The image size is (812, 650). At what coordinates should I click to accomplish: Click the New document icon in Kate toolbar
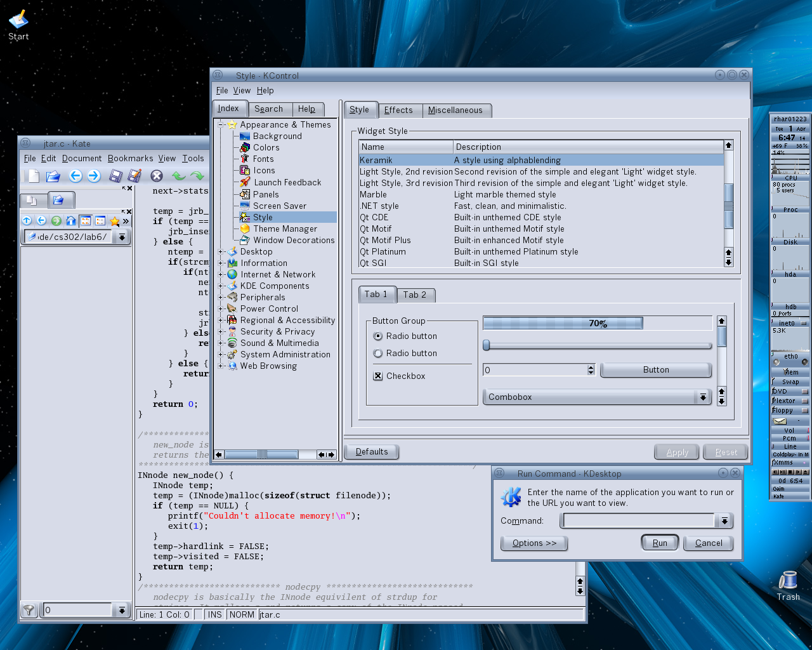tap(34, 176)
